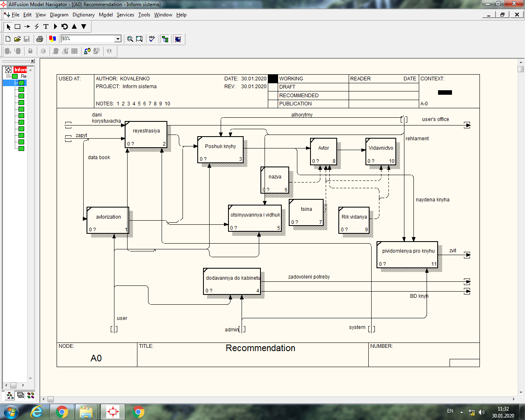Open Windows Explorer from taskbar
This screenshot has width=525, height=420.
87,412
